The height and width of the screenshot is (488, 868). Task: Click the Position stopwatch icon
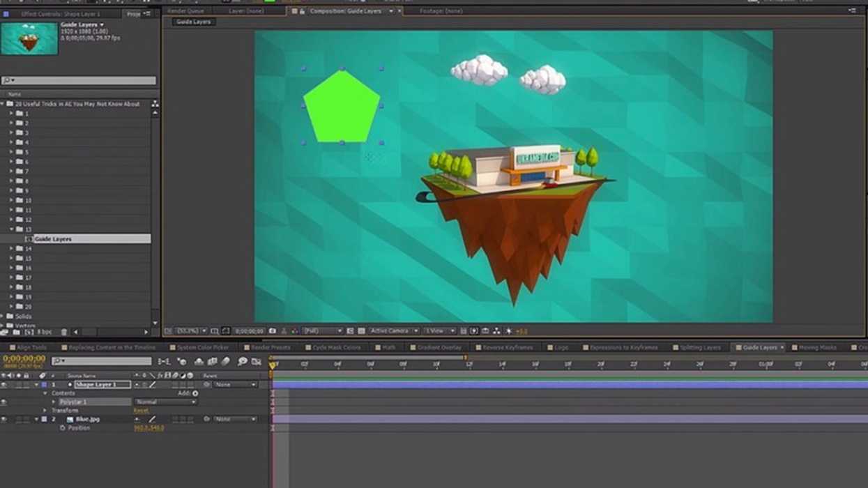[x=62, y=428]
